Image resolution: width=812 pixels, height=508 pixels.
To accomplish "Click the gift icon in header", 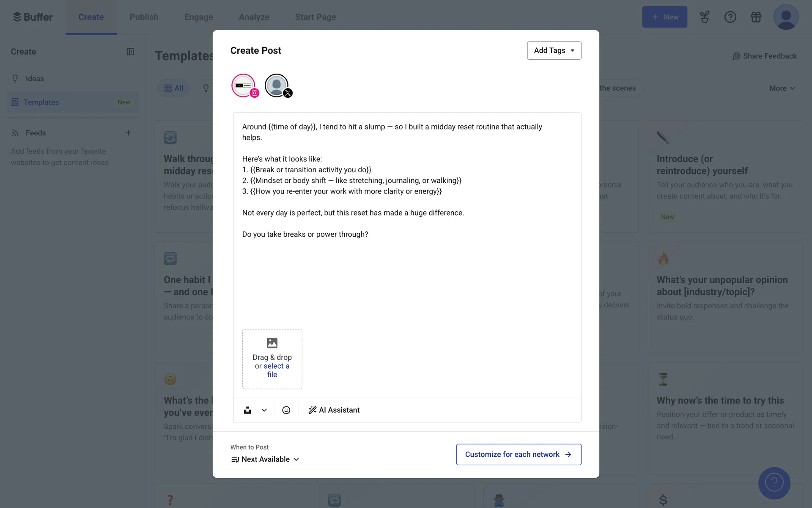I will [756, 17].
